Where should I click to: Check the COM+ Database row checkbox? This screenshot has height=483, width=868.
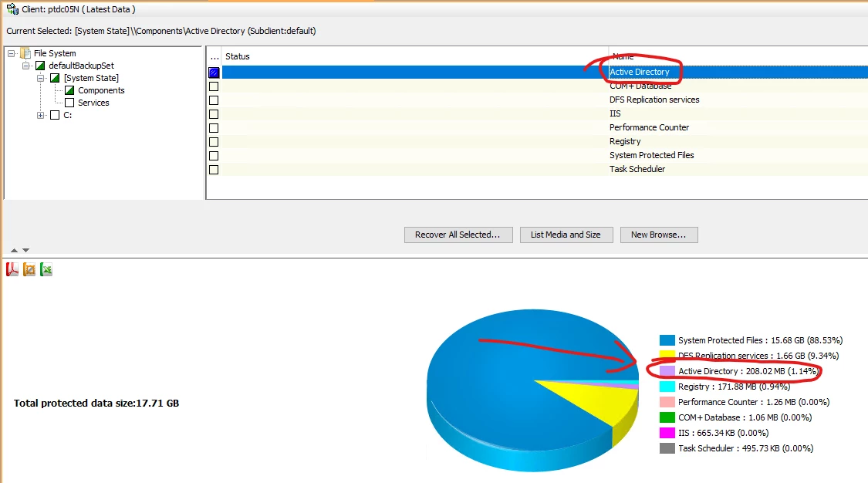point(214,86)
